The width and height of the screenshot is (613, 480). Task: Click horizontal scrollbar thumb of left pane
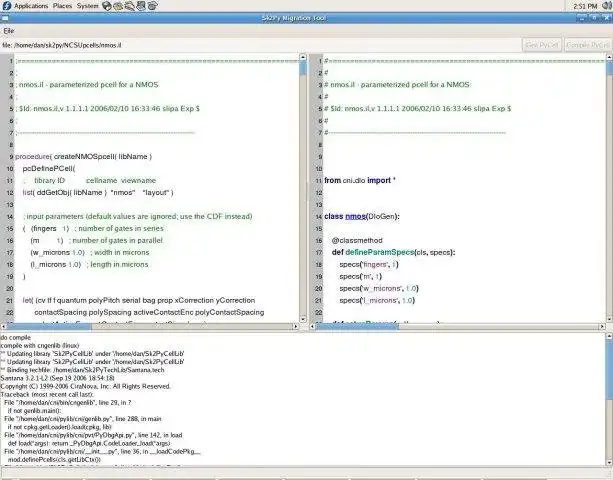[x=49, y=326]
